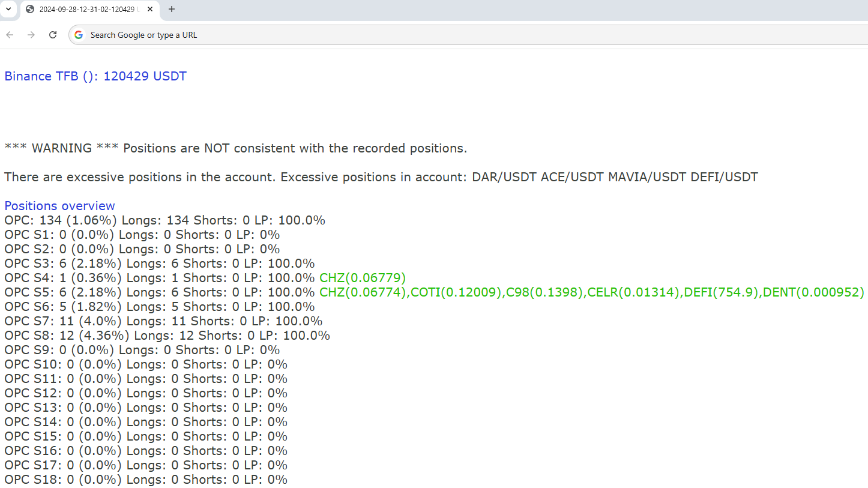Click the excessive positions in account message
The height and width of the screenshot is (488, 868).
pos(381,177)
